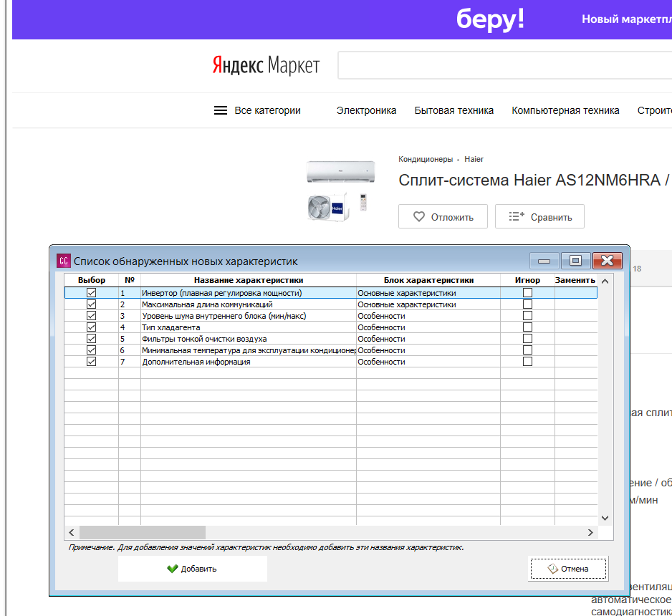Viewport: 672px width, 616px height.
Task: Minimize the characteristics list dialog
Action: click(x=544, y=261)
